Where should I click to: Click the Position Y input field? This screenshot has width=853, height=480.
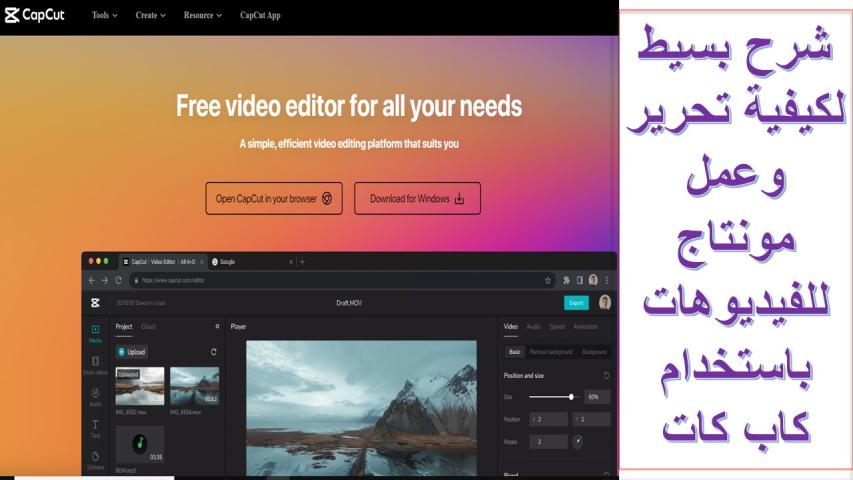pos(591,420)
